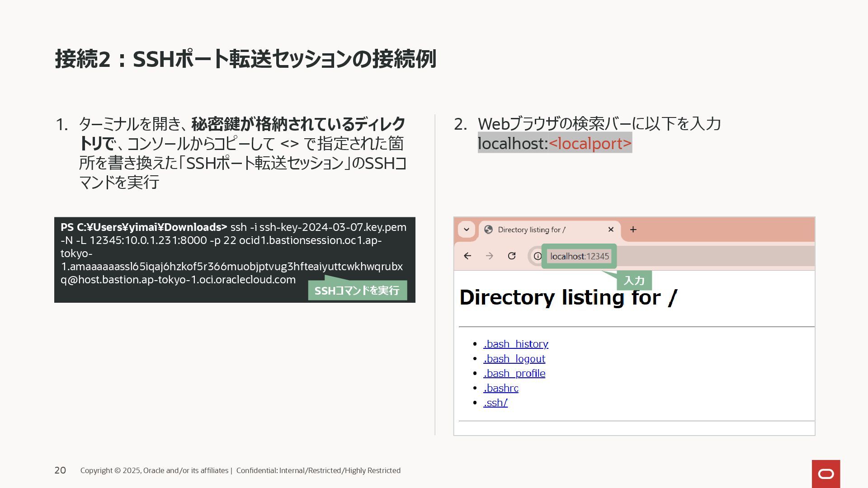868x488 pixels.
Task: Click the Oracle logo in the slide corner
Action: 826,474
